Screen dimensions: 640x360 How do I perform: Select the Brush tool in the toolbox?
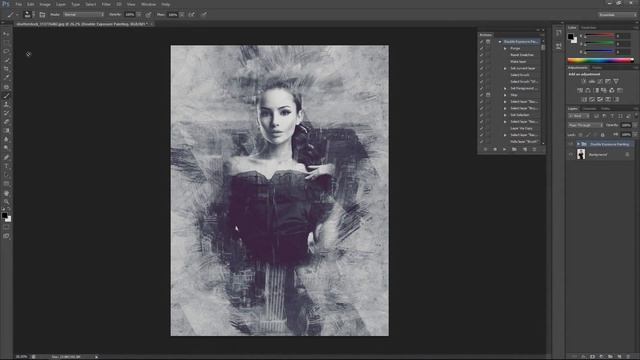[6, 96]
